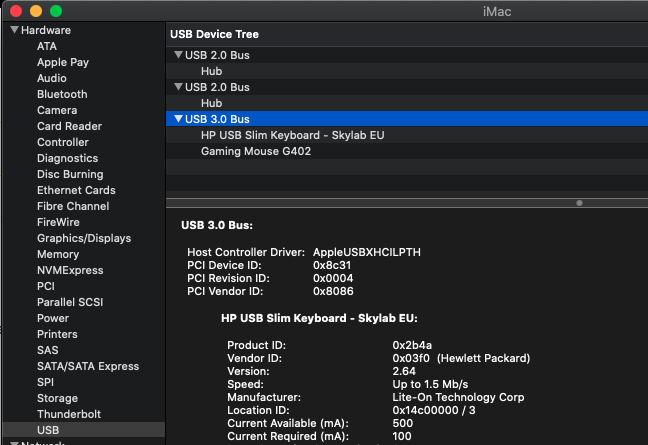
Task: Select NVMExpress in hardware list
Action: [70, 270]
